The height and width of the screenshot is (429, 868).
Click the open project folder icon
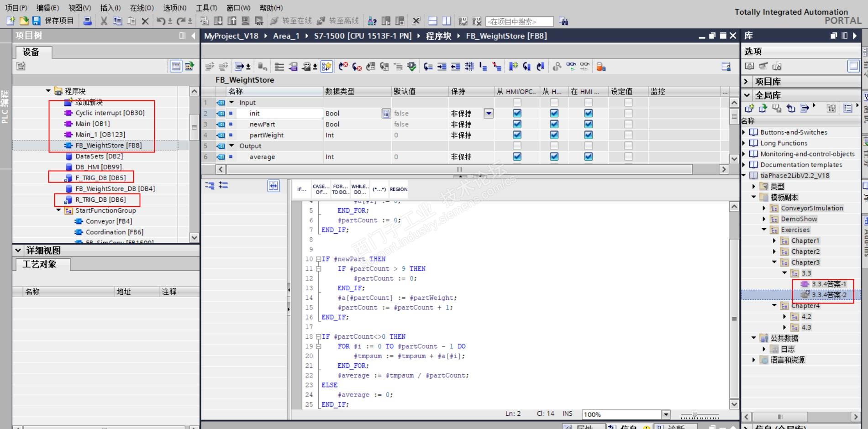(24, 21)
